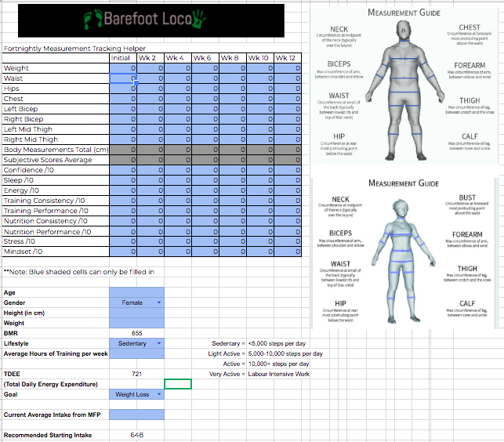Select the TDEE value cell showing 721

(137, 374)
